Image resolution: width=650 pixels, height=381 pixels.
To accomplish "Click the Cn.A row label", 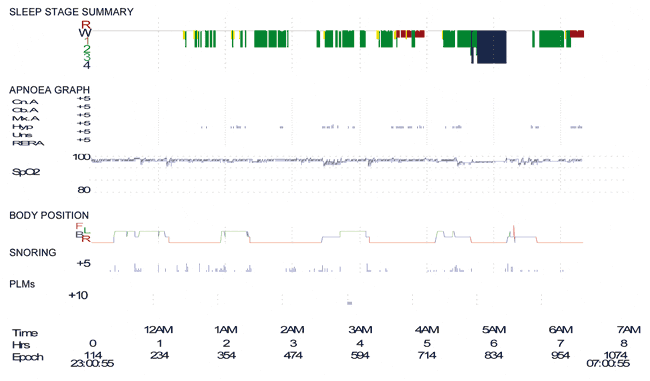I will [x=25, y=102].
